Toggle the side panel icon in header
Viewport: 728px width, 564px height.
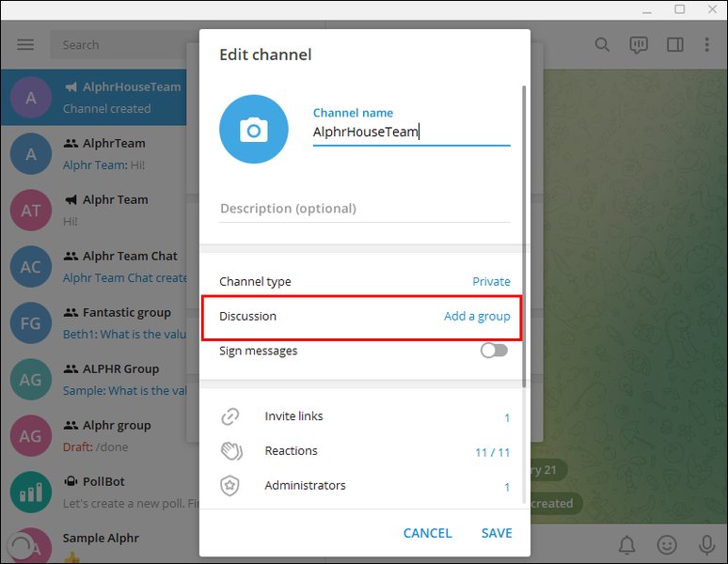(674, 44)
